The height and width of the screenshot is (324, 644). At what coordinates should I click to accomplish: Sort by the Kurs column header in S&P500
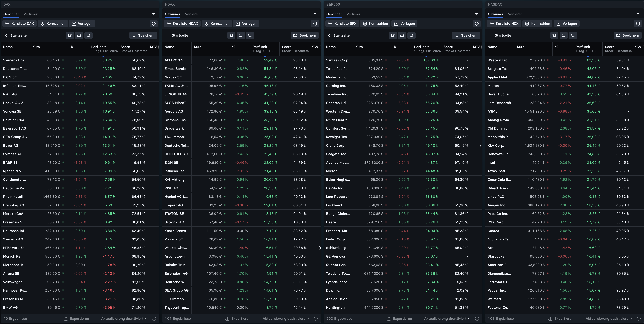tap(359, 47)
